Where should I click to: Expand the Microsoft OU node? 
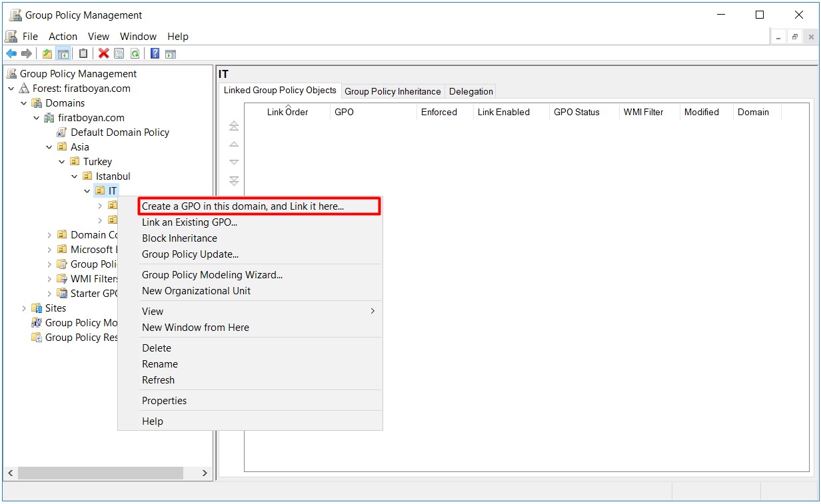[49, 250]
